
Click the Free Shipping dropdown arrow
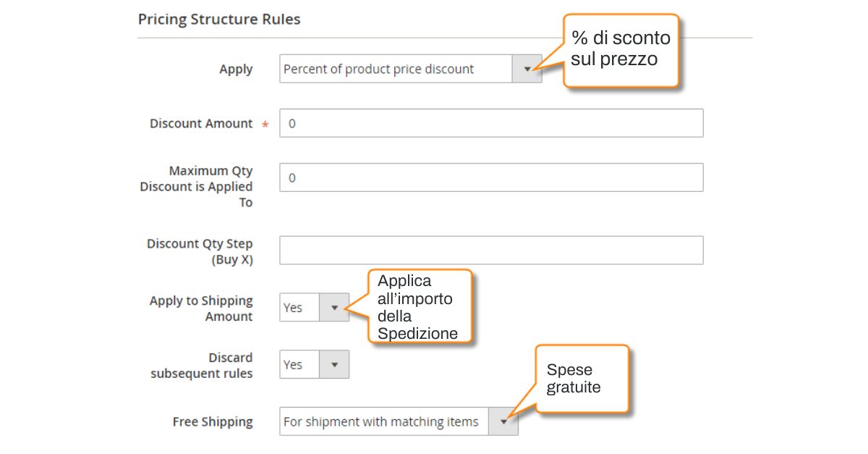pos(503,421)
